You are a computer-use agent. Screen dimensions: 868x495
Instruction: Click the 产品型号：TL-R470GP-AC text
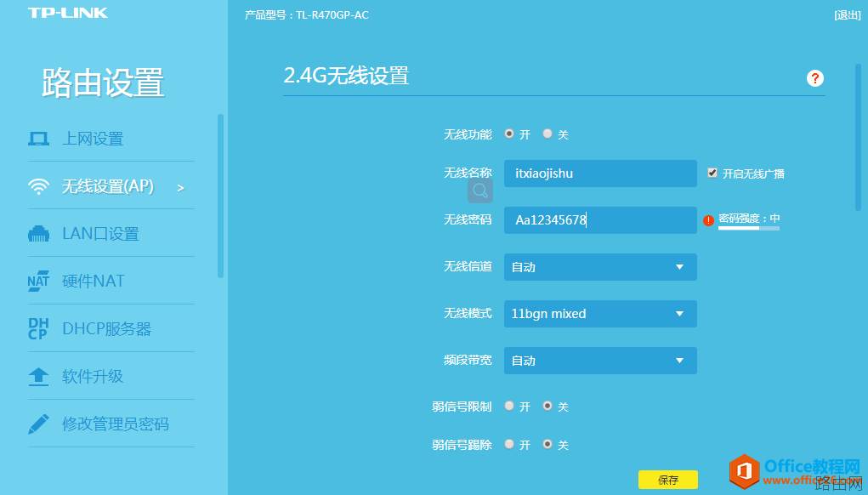pos(307,15)
